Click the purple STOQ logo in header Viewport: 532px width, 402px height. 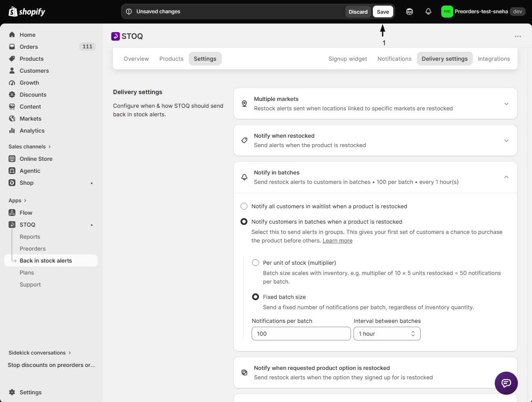tap(116, 36)
